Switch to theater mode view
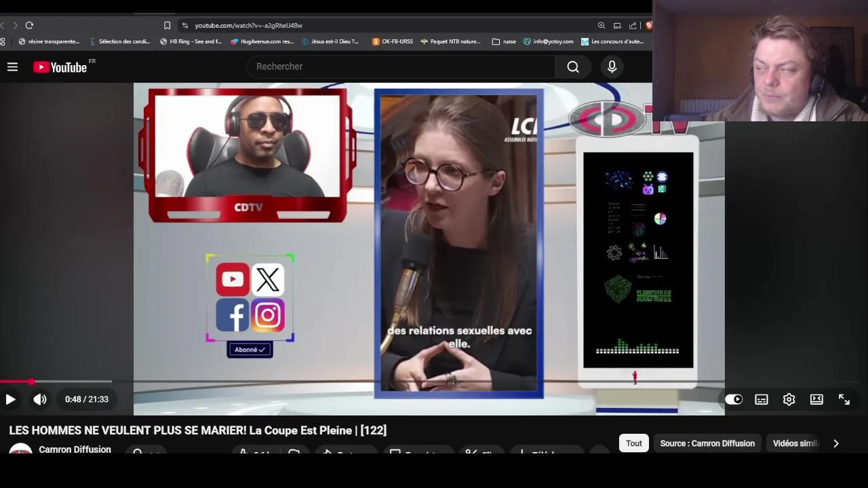The height and width of the screenshot is (488, 868). [816, 399]
